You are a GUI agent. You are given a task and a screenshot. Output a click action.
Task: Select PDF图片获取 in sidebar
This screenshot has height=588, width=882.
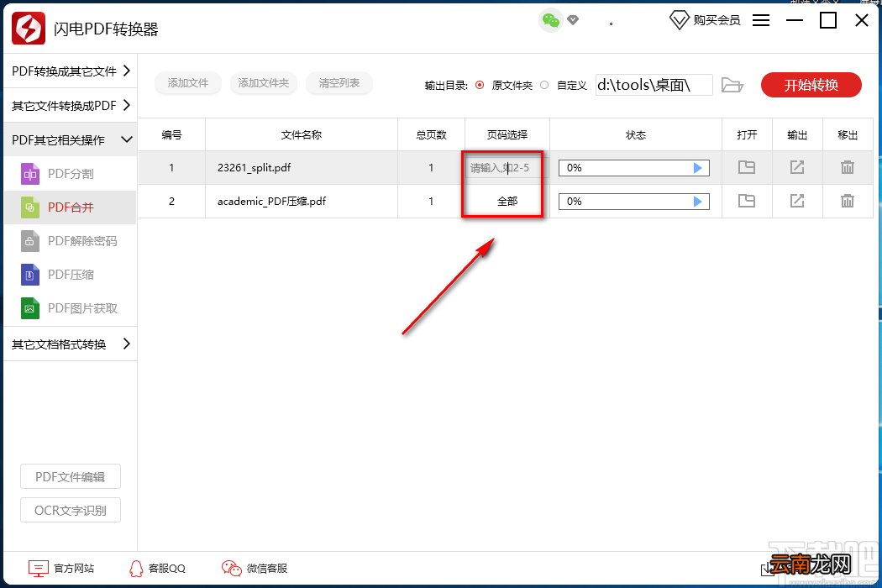coord(71,308)
